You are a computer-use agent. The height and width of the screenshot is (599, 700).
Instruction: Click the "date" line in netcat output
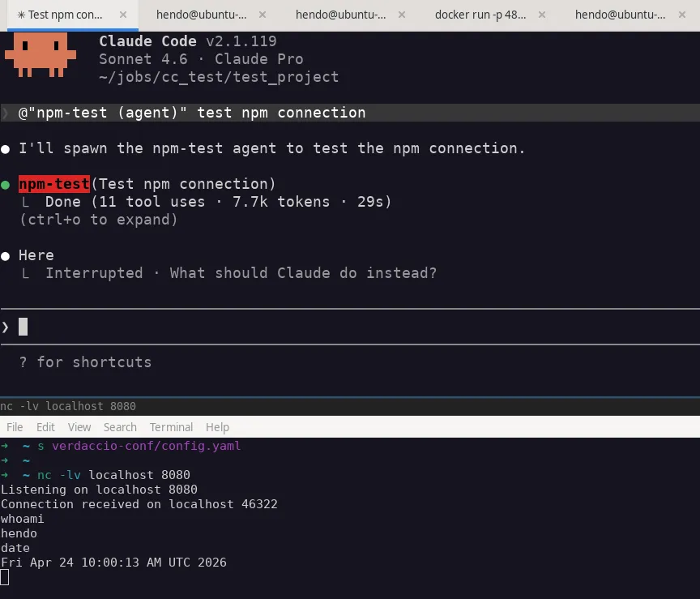15,548
